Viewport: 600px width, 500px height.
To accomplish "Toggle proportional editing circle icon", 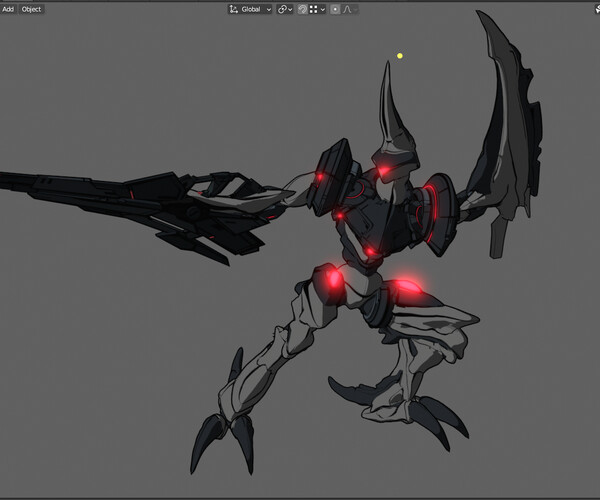I will 335,9.
